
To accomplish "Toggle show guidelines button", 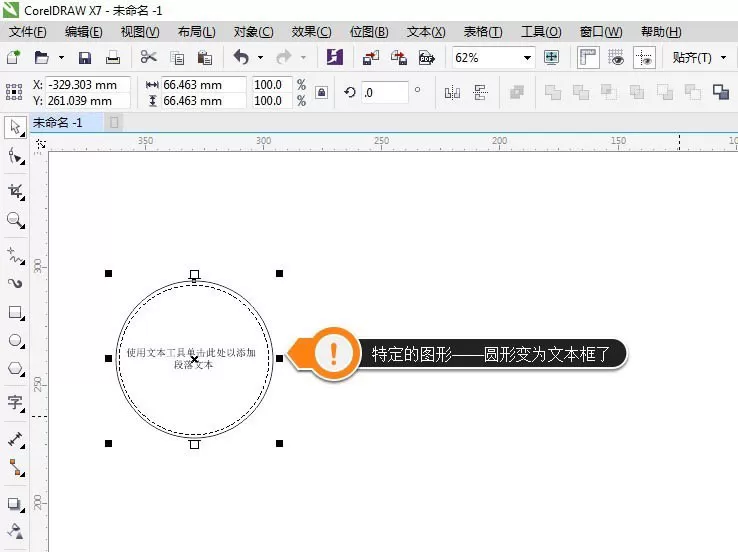I will coord(644,58).
